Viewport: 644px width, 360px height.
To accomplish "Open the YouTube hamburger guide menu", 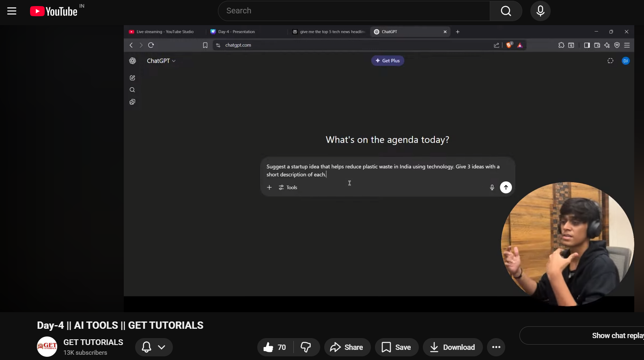I will tap(12, 11).
